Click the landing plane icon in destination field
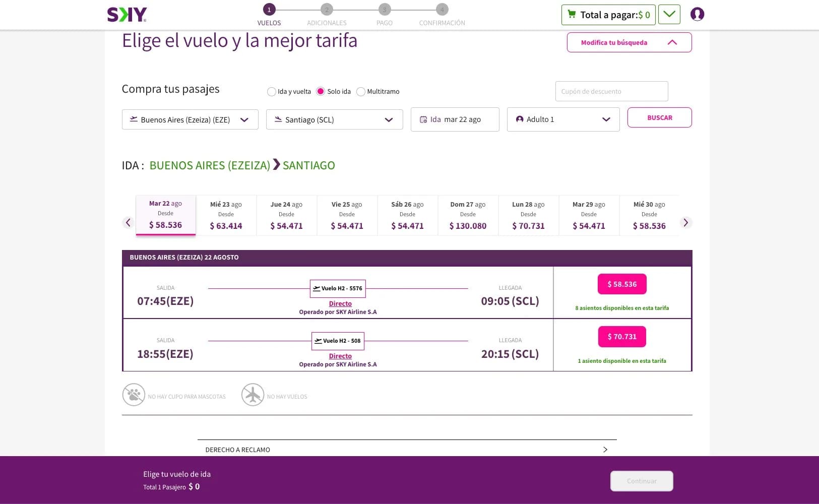The image size is (819, 504). tap(278, 119)
